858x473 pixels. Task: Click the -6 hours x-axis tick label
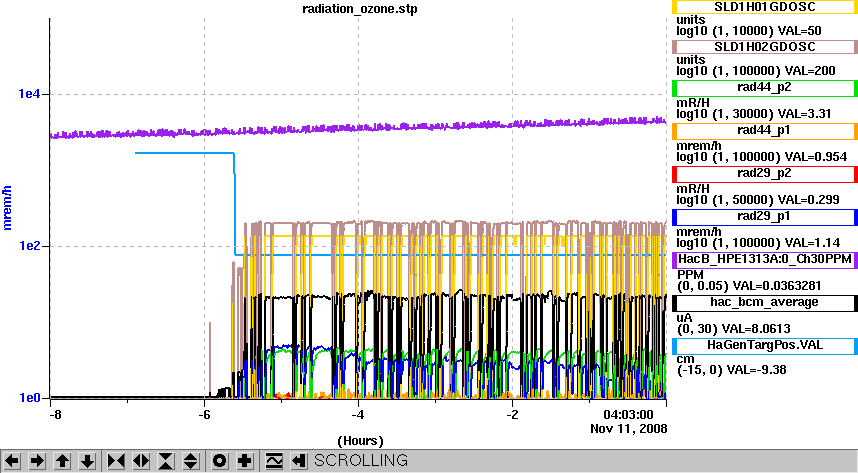[204, 414]
